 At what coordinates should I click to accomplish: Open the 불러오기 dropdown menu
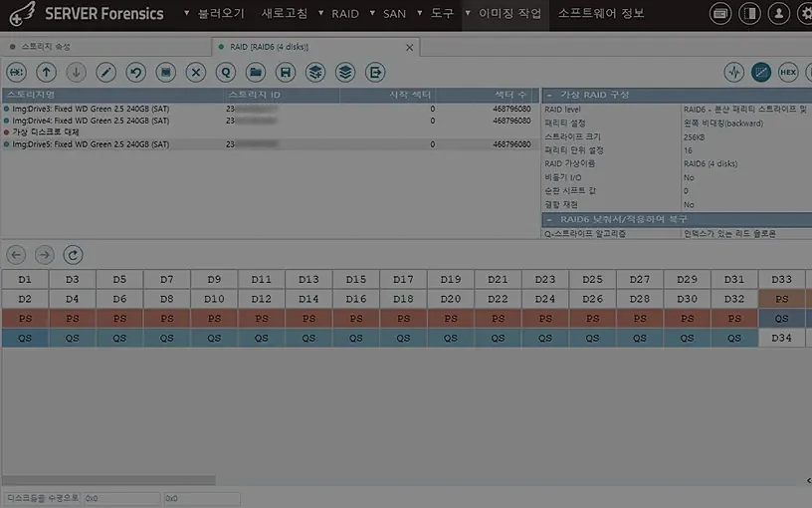click(214, 14)
